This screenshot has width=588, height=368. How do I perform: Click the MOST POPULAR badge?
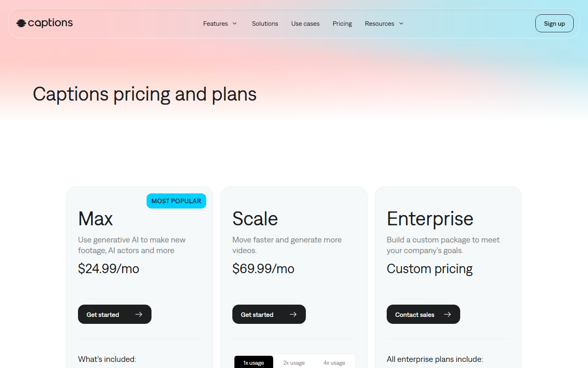point(176,201)
